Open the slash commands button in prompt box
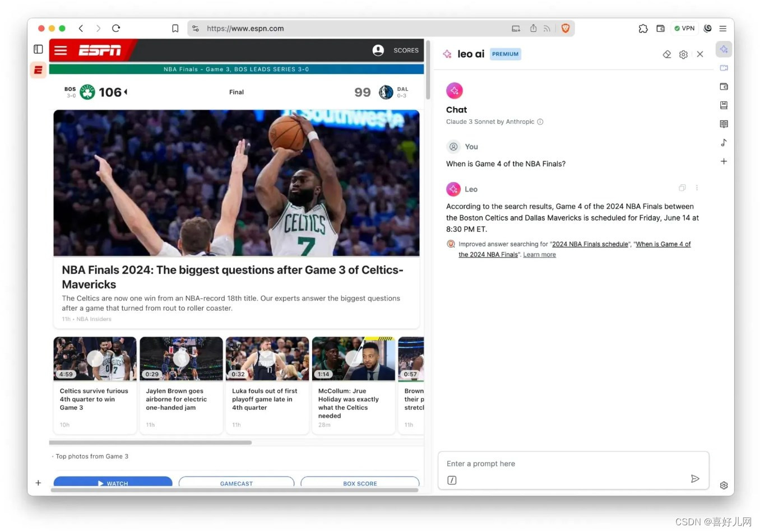The height and width of the screenshot is (532, 760). click(x=452, y=480)
